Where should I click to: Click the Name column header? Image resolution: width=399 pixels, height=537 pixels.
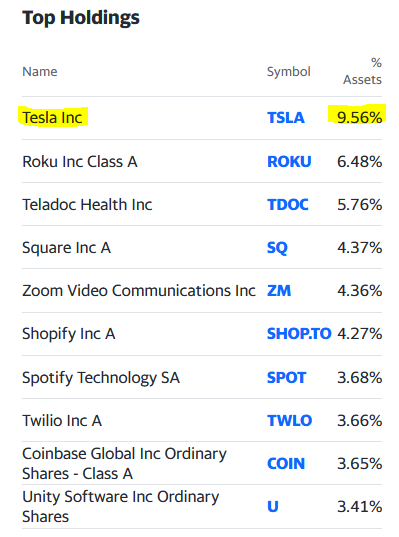coord(40,72)
